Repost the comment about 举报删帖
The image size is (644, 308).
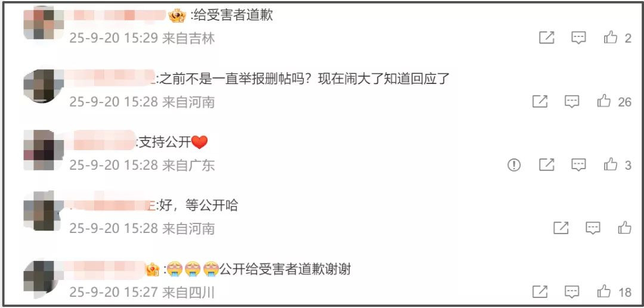[540, 101]
